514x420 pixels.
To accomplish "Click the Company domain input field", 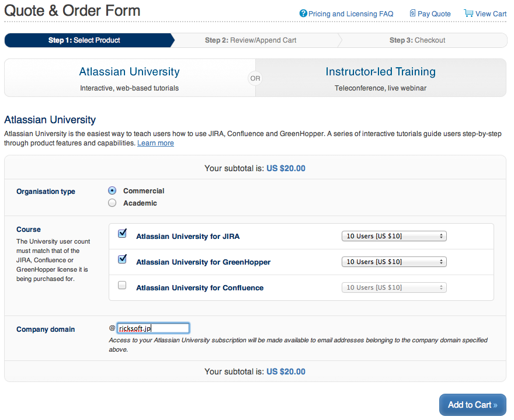I will point(153,328).
